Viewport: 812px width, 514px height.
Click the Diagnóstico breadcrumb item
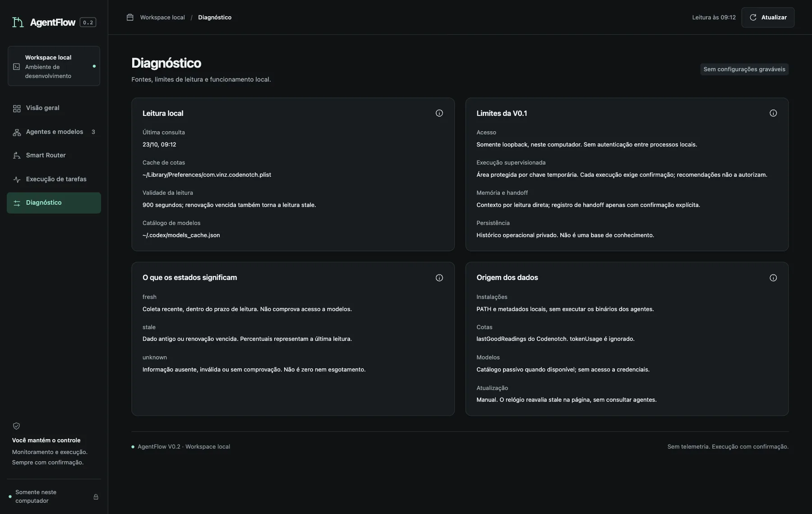[x=215, y=18]
